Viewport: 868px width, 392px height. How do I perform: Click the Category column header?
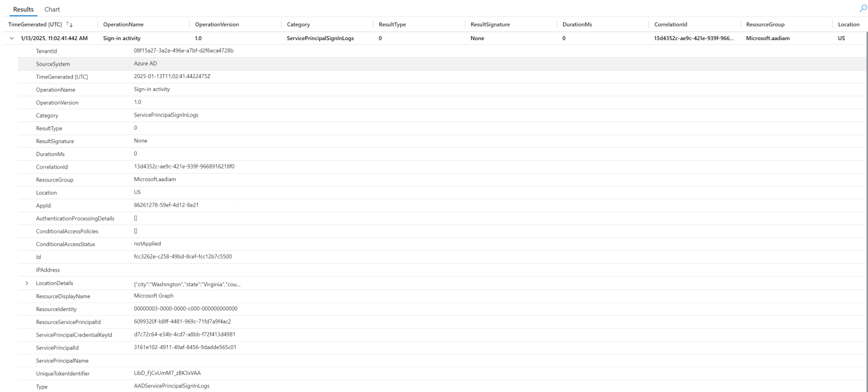298,24
